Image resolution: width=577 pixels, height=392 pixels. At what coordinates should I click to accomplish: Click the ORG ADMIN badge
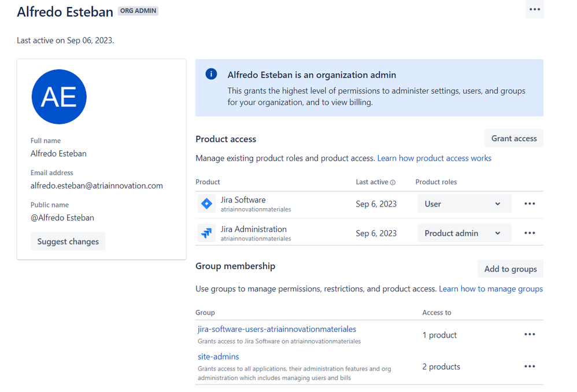(138, 10)
